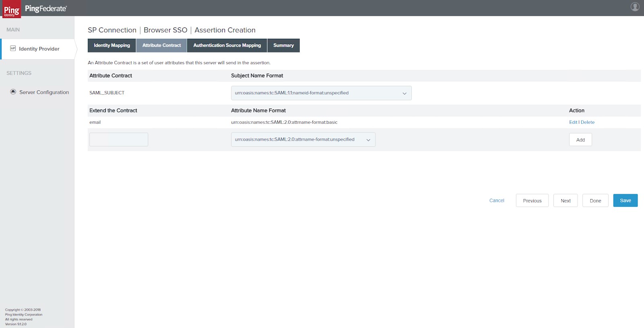Click the Identity Provider IdP icon
Image resolution: width=644 pixels, height=328 pixels.
(13, 48)
